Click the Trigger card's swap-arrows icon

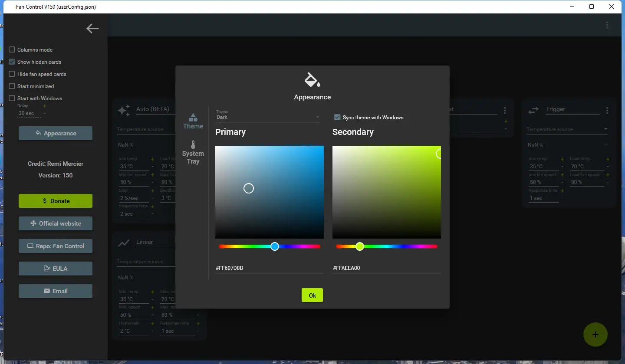pos(533,111)
